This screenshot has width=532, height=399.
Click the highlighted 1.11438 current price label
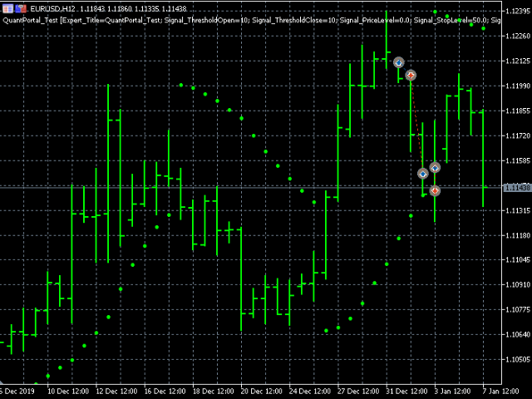coord(517,188)
